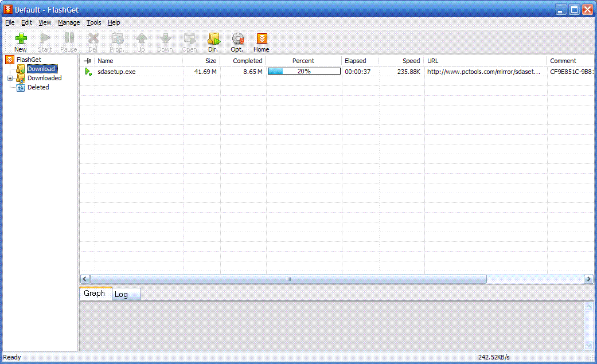Image resolution: width=597 pixels, height=364 pixels.
Task: Click the Download folder icon in tree
Action: tap(21, 69)
